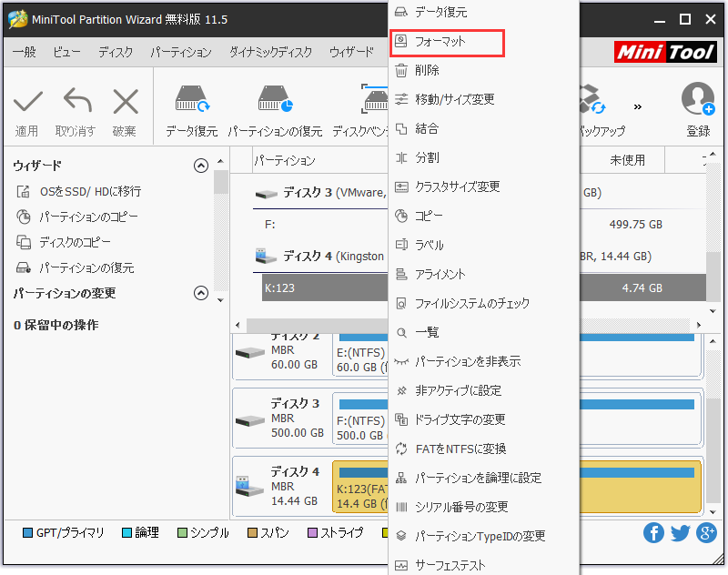Open the ダイナミックディスク menu
Viewport: 728px width, 575px height.
pos(270,52)
